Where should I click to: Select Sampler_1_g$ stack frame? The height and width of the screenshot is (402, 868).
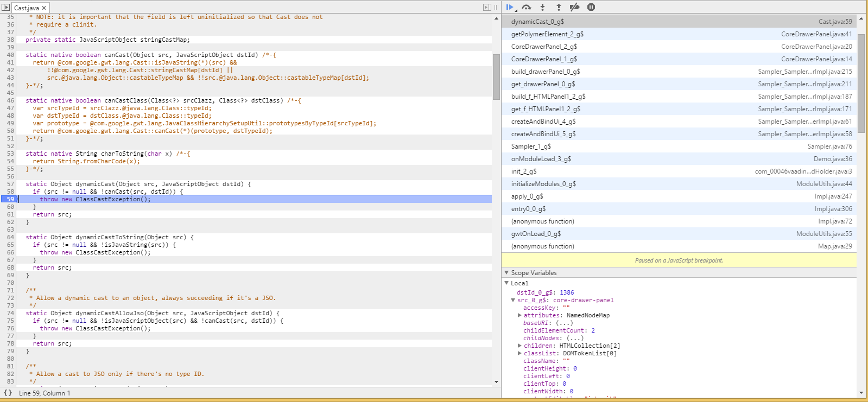pos(679,146)
